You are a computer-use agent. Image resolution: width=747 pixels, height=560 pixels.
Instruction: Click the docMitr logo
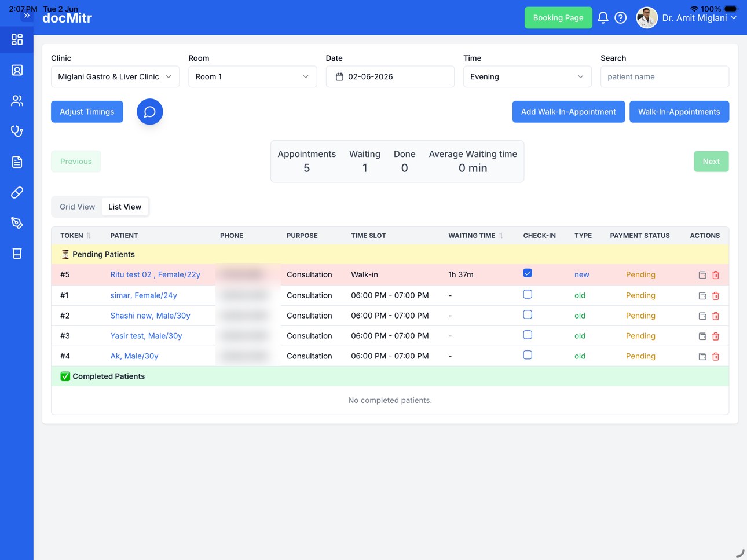(x=67, y=18)
